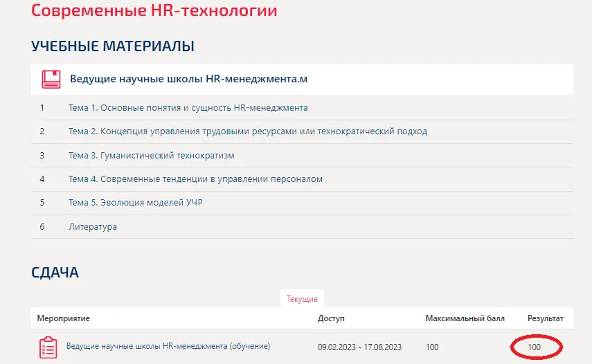Go to Тема 5 'Эволюция моделей УЧР'

[x=135, y=203]
